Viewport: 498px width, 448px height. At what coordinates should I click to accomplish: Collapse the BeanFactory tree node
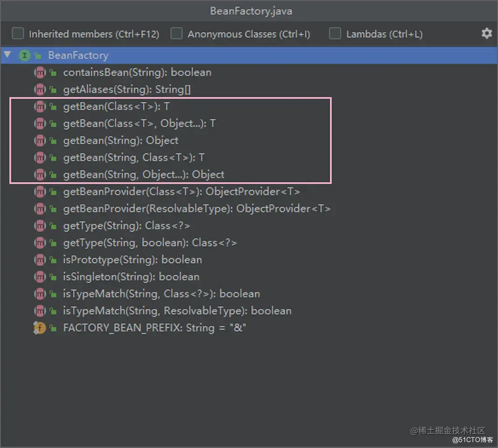pos(7,55)
